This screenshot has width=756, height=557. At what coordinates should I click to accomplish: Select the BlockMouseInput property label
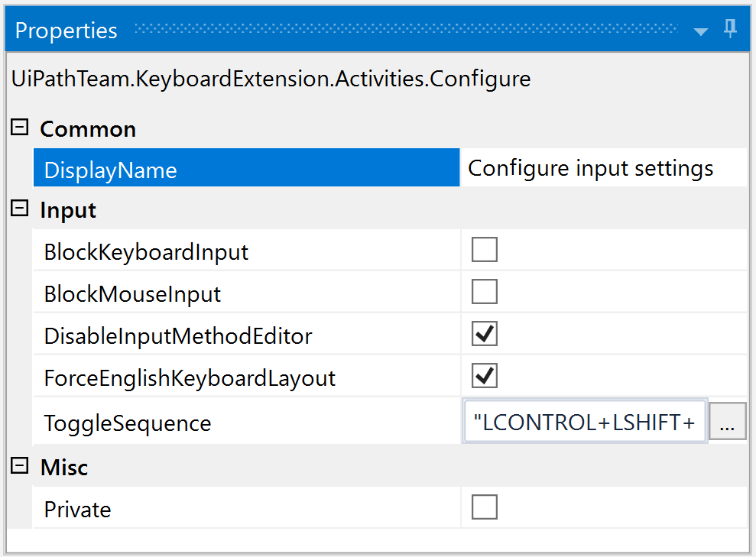132,294
